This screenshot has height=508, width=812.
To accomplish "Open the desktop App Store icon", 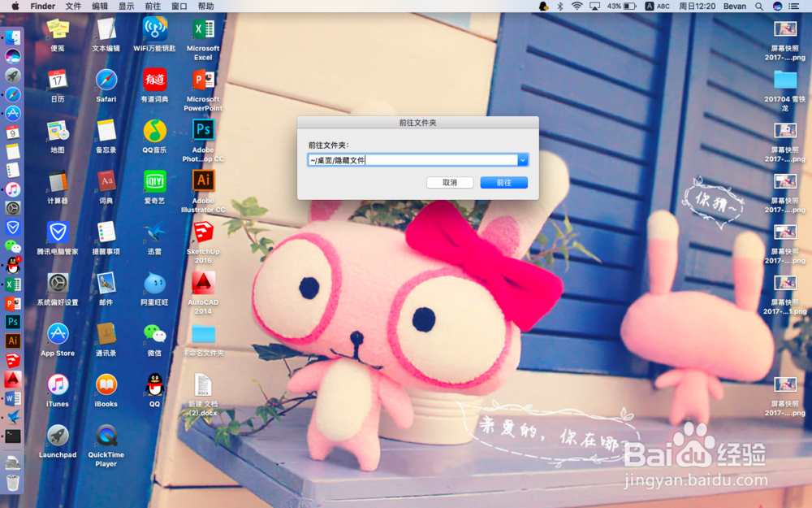I will [x=58, y=334].
